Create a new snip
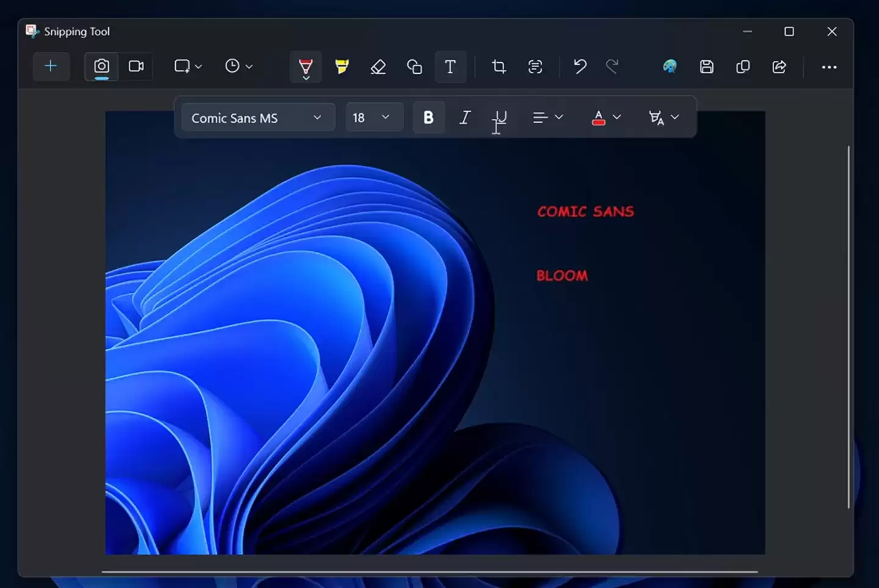Image resolution: width=879 pixels, height=588 pixels. [51, 66]
